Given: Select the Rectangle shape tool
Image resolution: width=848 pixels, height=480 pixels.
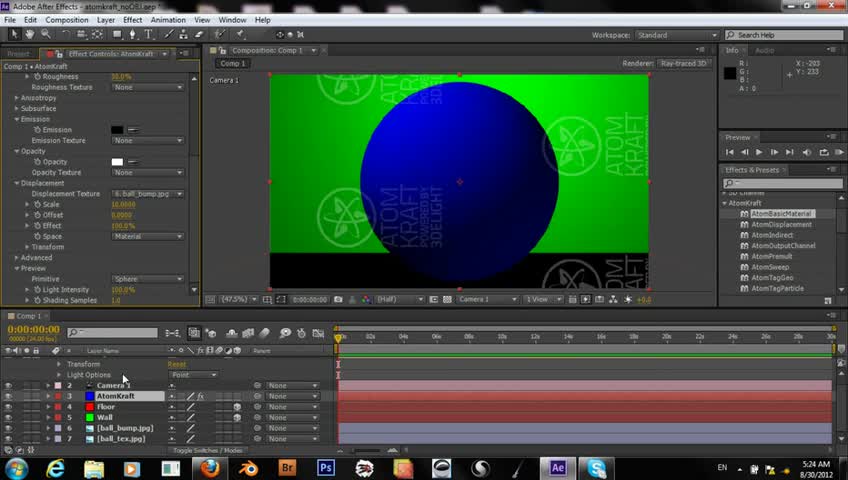Looking at the screenshot, I should pos(117,34).
